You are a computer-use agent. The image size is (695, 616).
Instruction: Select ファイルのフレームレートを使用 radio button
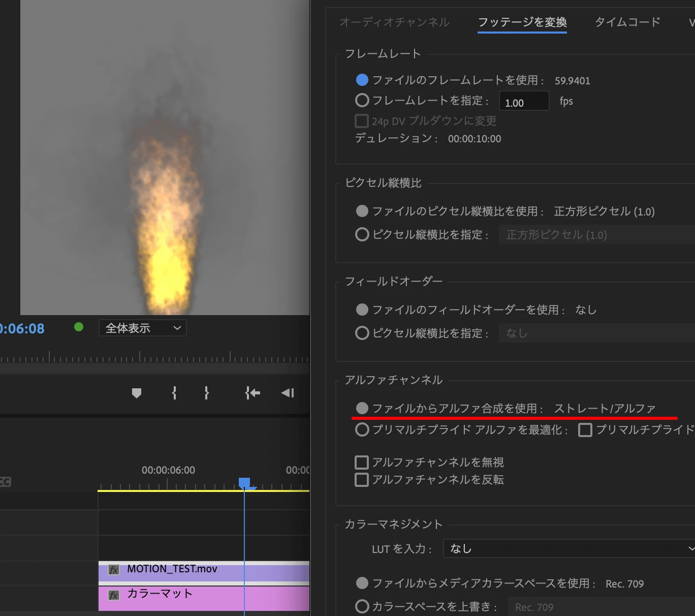pos(362,80)
